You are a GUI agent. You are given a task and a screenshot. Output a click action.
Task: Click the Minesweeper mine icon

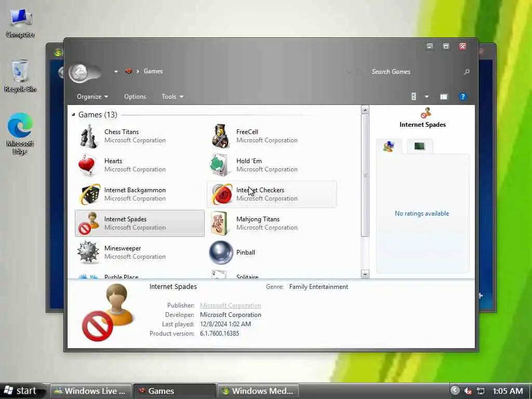[88, 252]
